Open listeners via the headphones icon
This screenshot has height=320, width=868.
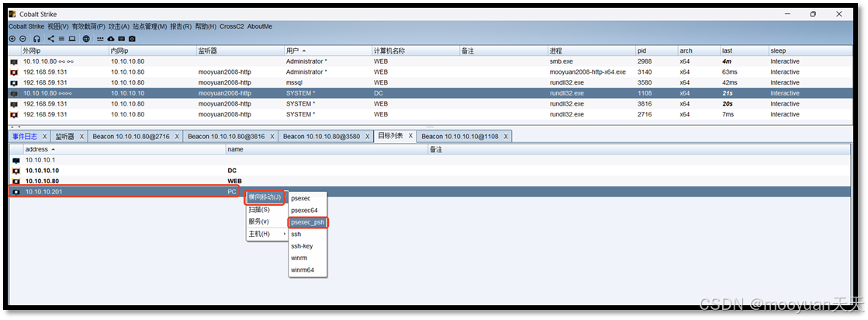pyautogui.click(x=36, y=39)
